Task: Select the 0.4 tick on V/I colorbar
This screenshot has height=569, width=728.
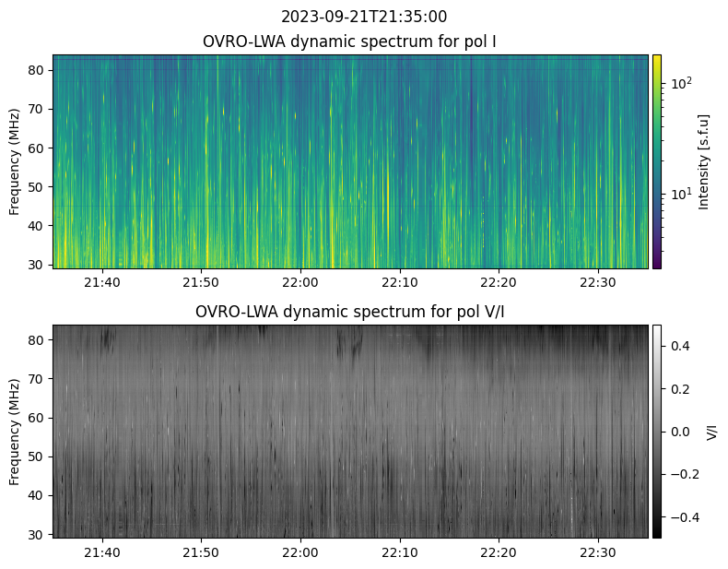Action: [x=678, y=346]
